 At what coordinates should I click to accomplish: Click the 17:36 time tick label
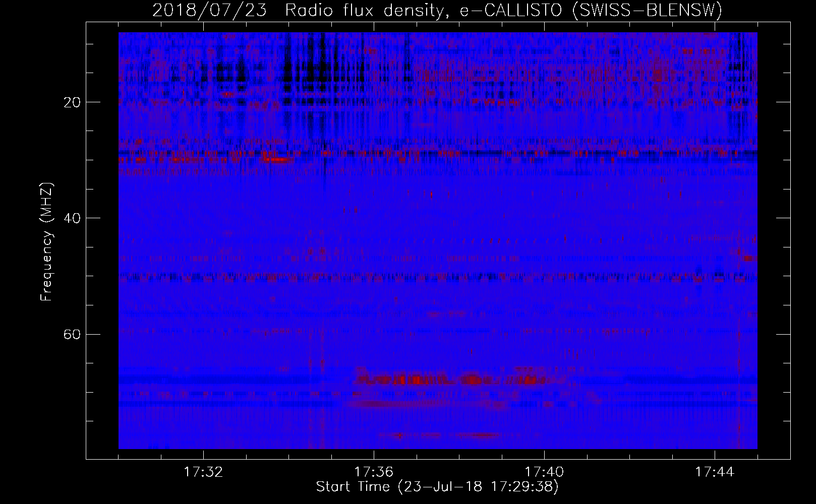pos(374,472)
